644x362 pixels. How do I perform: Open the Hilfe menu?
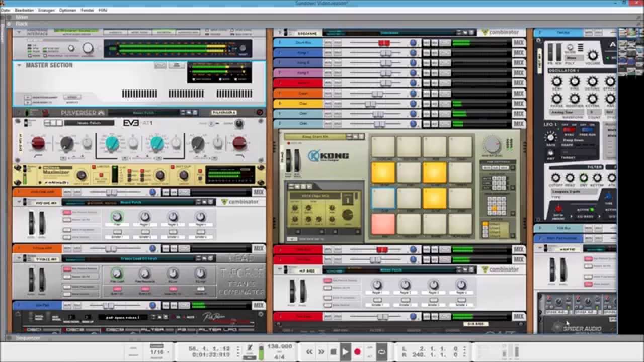point(103,10)
